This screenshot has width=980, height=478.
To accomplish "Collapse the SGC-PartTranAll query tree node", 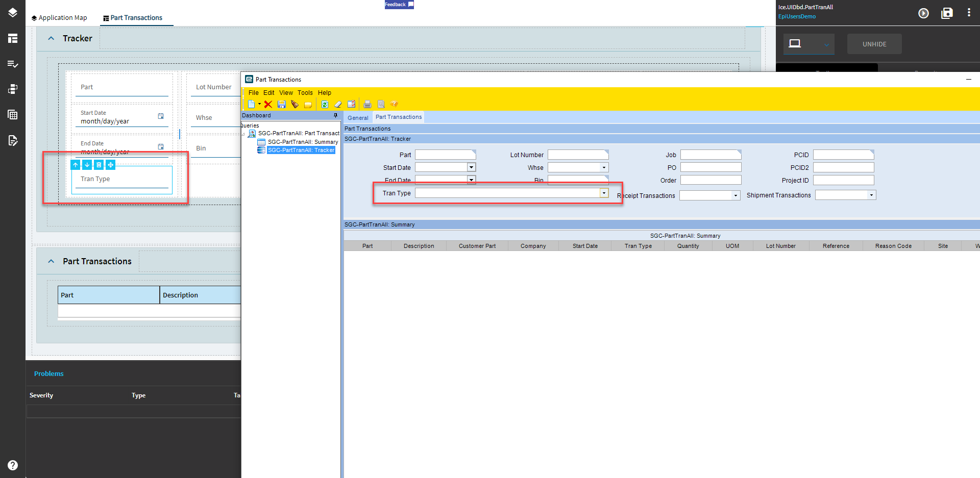I will coord(243,134).
